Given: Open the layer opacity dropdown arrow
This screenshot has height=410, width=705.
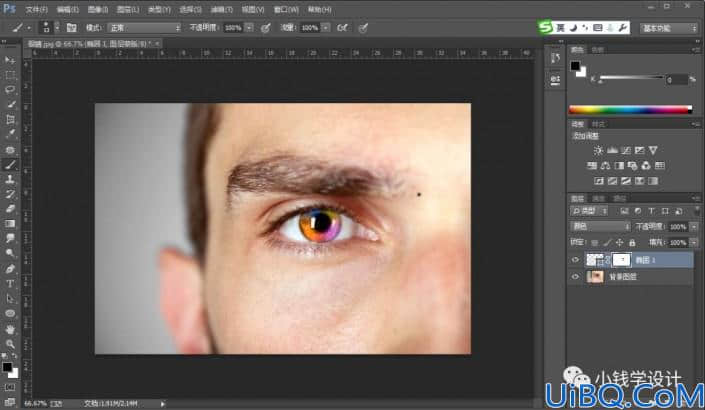Looking at the screenshot, I should (x=693, y=227).
